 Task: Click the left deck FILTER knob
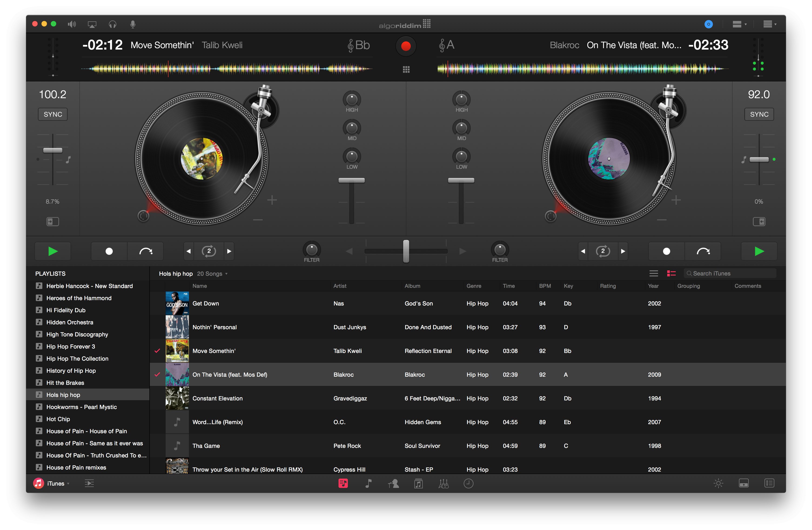pos(312,250)
